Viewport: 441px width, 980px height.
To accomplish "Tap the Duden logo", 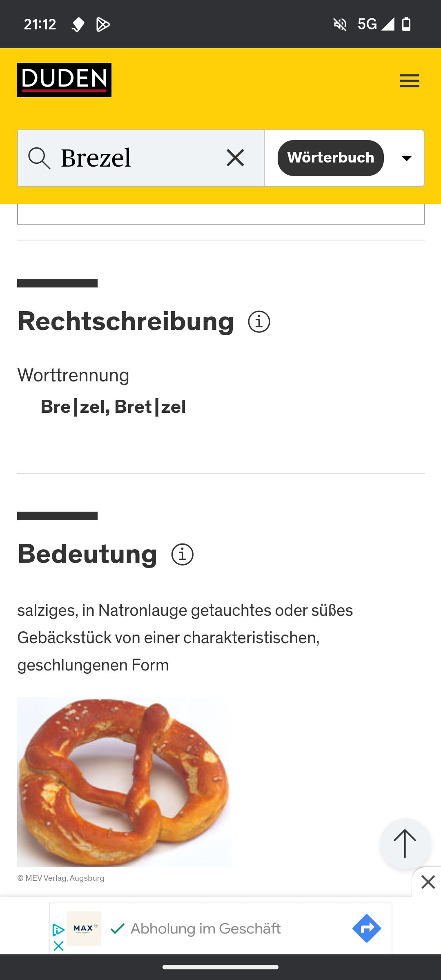I will click(64, 80).
